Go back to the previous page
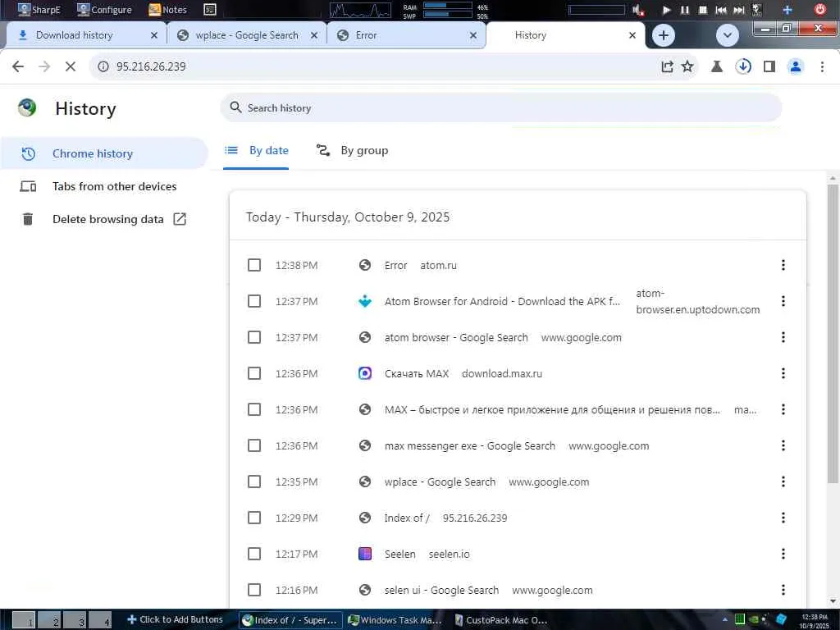The width and height of the screenshot is (840, 630). [x=18, y=66]
